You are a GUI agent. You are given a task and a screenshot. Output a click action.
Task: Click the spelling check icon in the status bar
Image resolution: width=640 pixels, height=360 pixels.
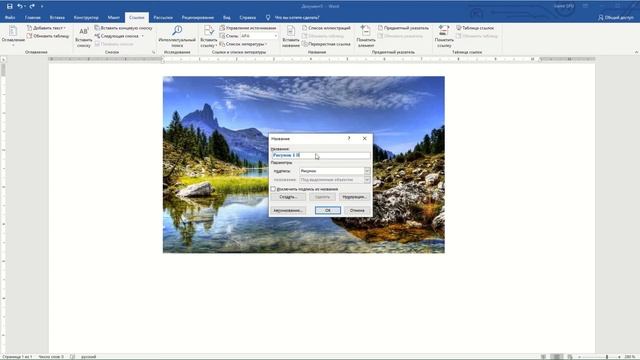(72, 357)
